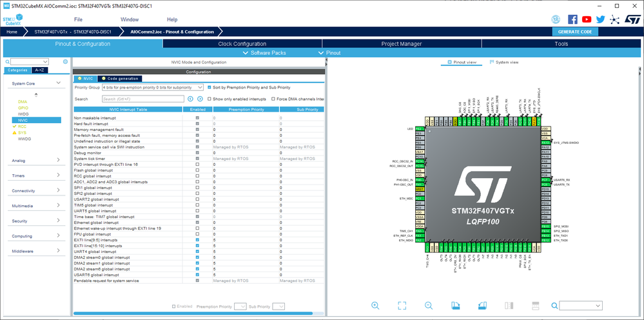This screenshot has width=644, height=320.
Task: Open the pin search combo box
Action: click(581, 305)
